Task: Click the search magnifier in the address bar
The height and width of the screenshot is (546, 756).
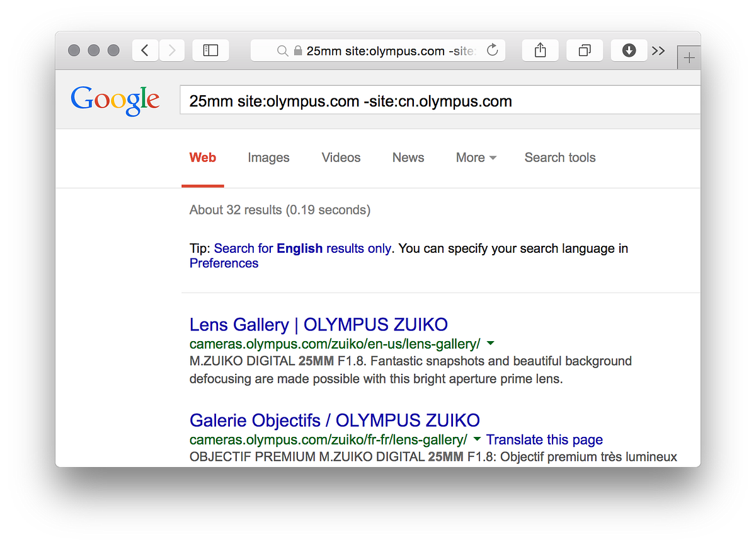Action: click(x=283, y=51)
